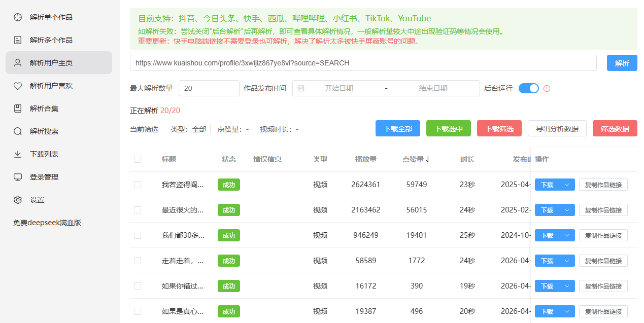Click the heart icon for 解析用户喜欢
644x323 pixels.
click(18, 86)
